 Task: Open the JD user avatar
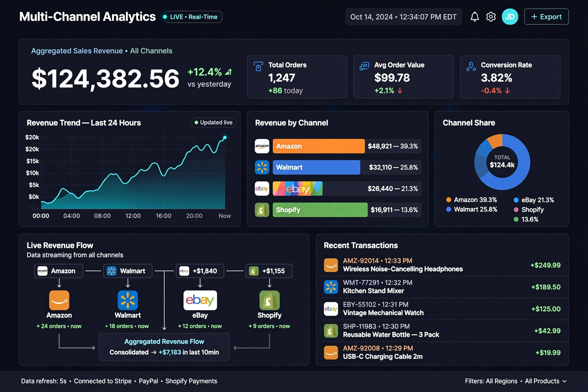point(510,17)
